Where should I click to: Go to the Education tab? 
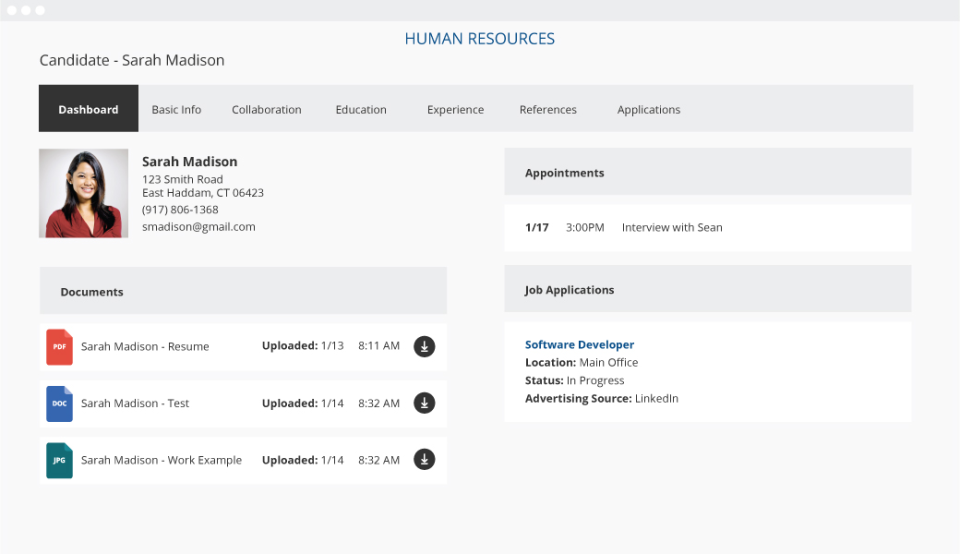coord(361,109)
